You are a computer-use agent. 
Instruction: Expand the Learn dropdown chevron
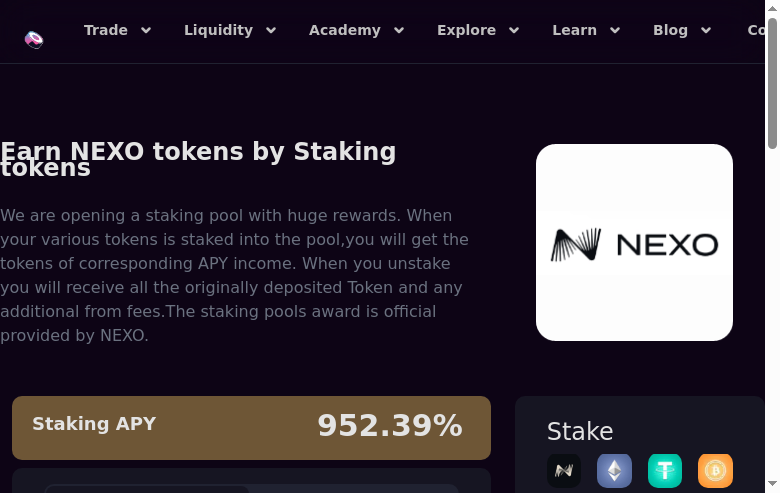click(615, 31)
